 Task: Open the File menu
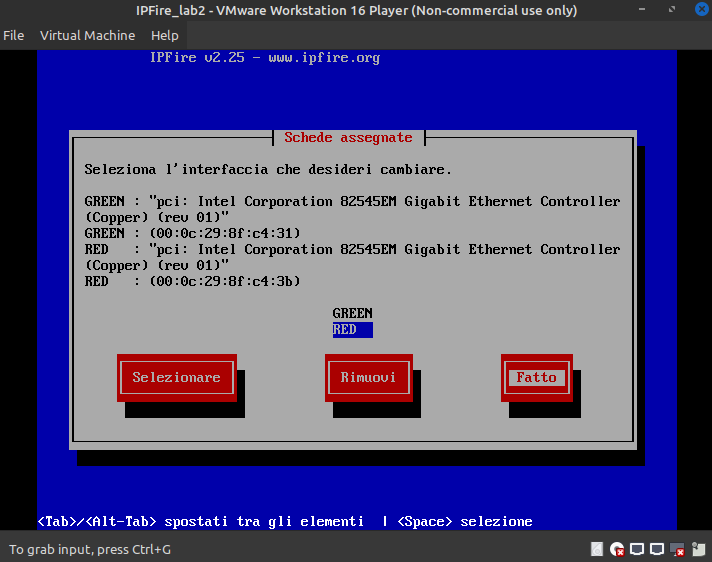coord(14,35)
